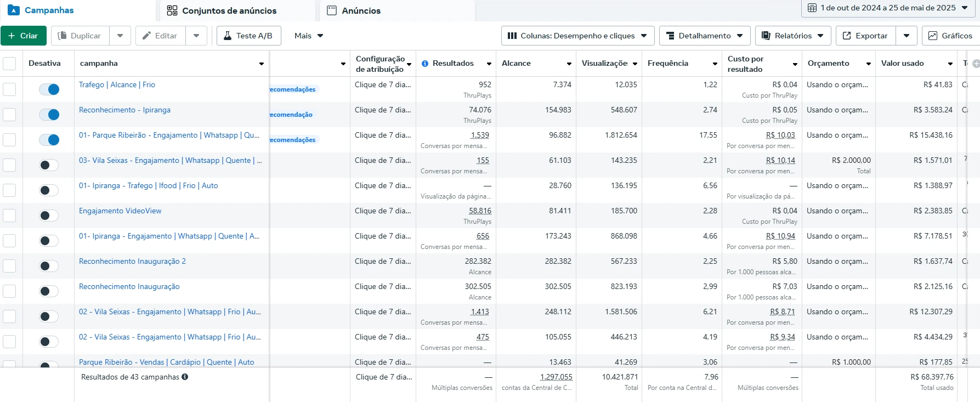This screenshot has height=402, width=980.
Task: Enable Reconhecimento Inauguração 2 campaign switch
Action: [49, 266]
